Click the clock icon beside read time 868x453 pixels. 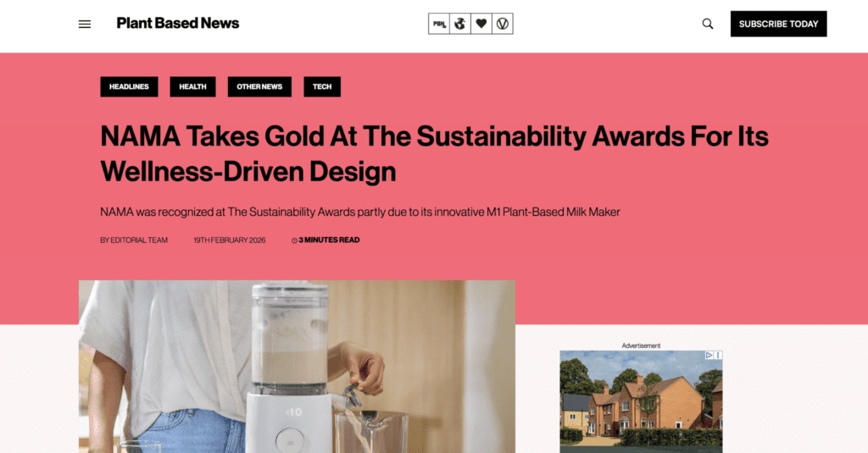coord(294,240)
